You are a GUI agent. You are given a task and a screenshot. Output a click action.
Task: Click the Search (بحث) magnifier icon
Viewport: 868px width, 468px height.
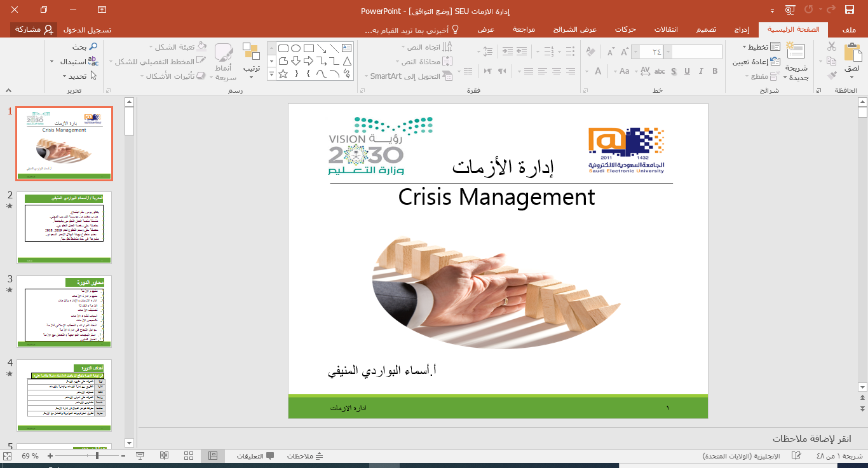point(93,46)
